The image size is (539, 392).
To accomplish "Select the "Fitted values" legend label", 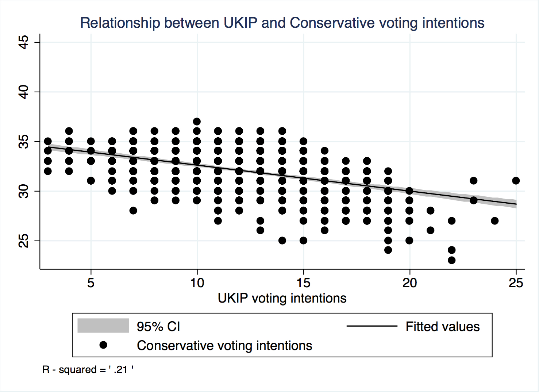I will [x=442, y=327].
